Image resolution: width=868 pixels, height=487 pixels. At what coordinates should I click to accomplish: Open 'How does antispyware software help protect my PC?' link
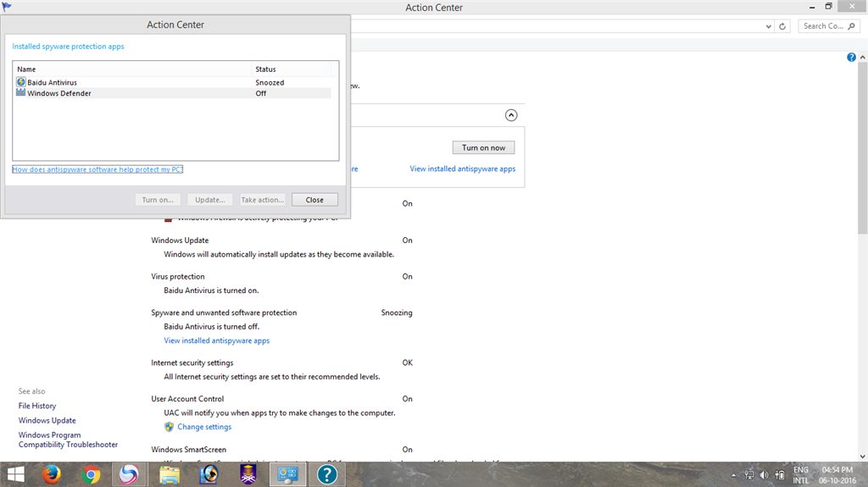pyautogui.click(x=97, y=169)
